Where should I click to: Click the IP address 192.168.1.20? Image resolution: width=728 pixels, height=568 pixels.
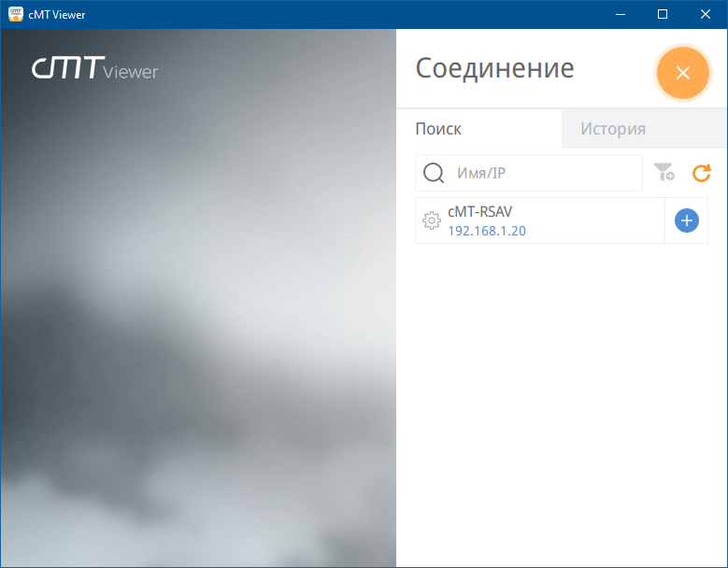tap(487, 231)
